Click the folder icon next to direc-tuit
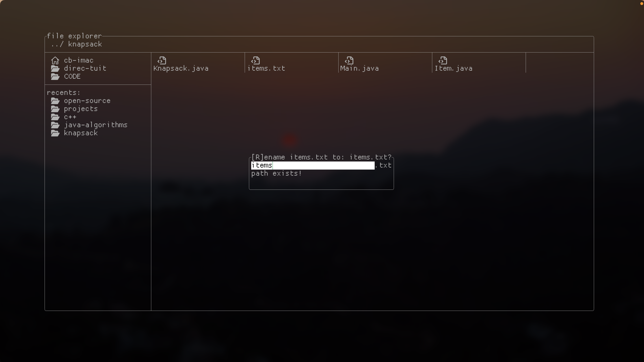This screenshot has width=644, height=362. tap(55, 69)
